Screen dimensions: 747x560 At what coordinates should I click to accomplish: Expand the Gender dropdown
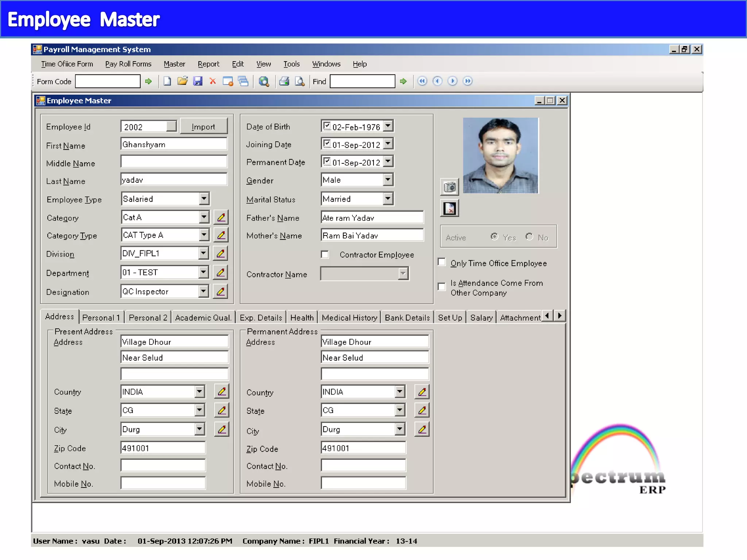(388, 180)
